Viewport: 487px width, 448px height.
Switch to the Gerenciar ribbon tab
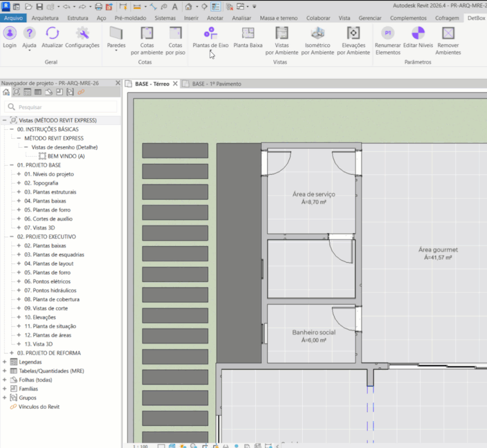click(x=370, y=18)
